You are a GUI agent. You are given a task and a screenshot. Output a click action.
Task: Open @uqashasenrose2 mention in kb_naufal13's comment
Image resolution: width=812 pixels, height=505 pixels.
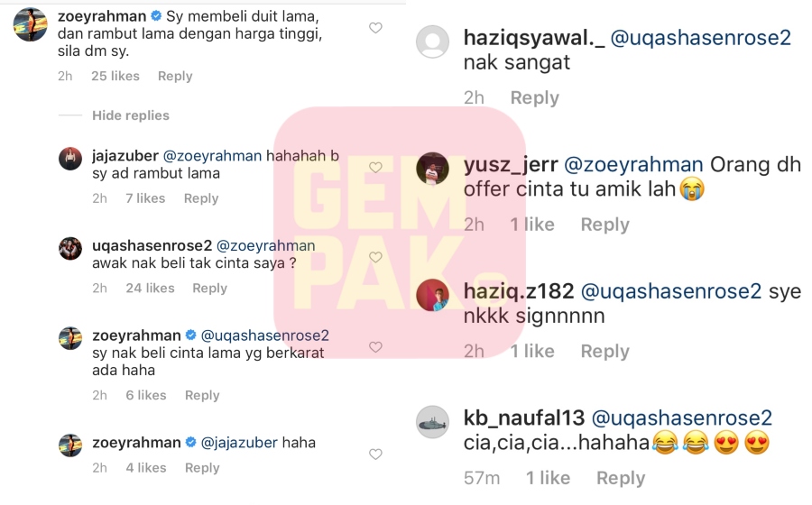click(x=681, y=418)
